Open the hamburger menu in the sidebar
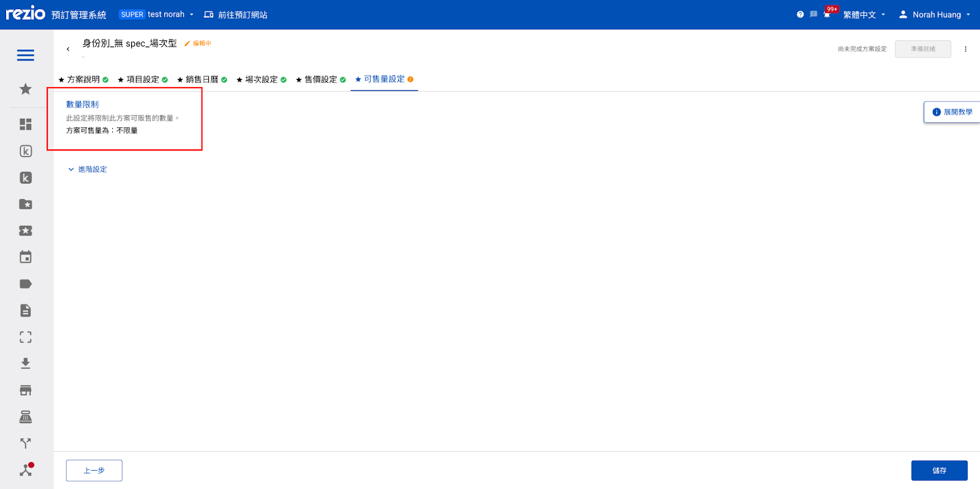The image size is (980, 489). coord(26,55)
